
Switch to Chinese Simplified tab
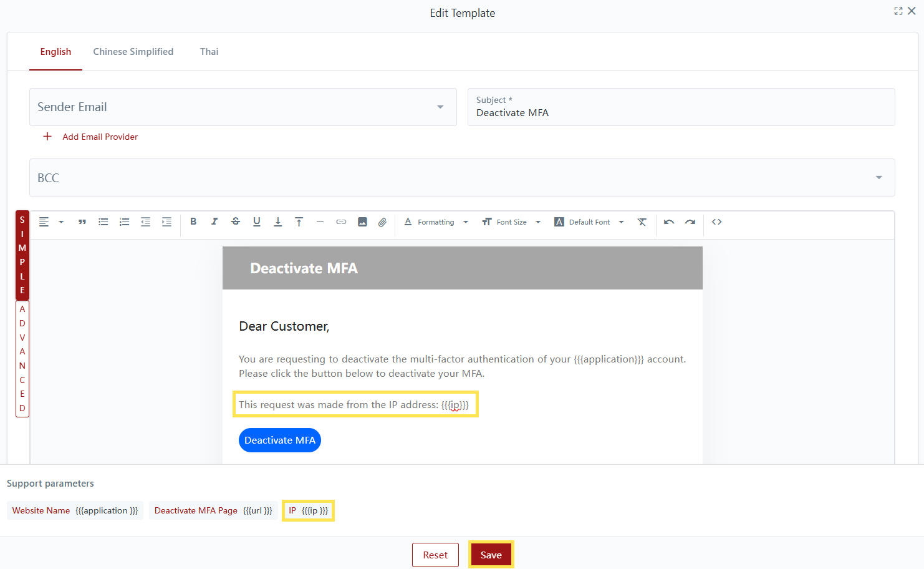133,52
